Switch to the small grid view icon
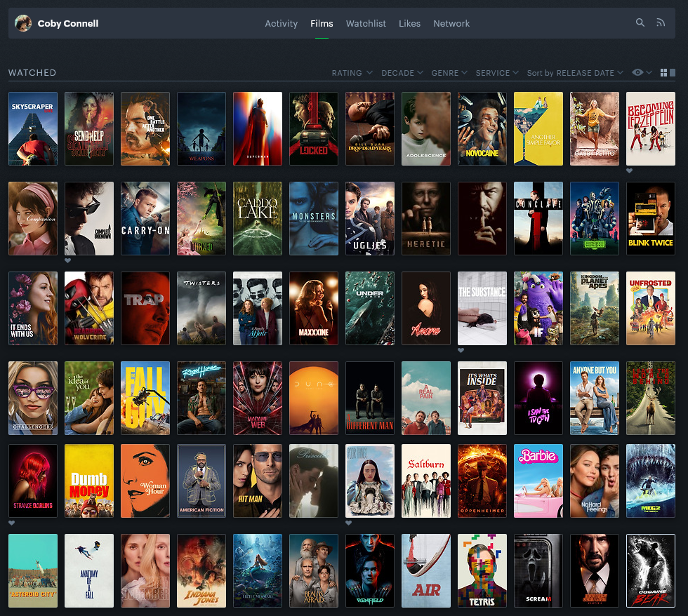 tap(664, 73)
